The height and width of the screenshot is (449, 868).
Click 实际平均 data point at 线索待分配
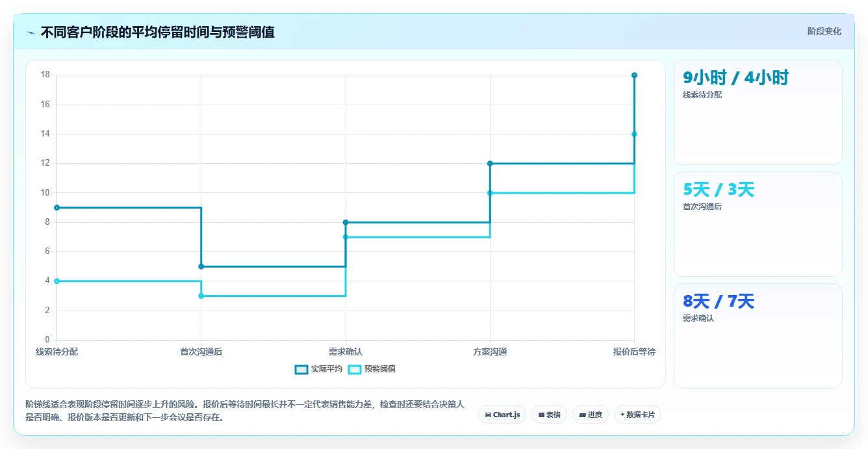coord(57,207)
